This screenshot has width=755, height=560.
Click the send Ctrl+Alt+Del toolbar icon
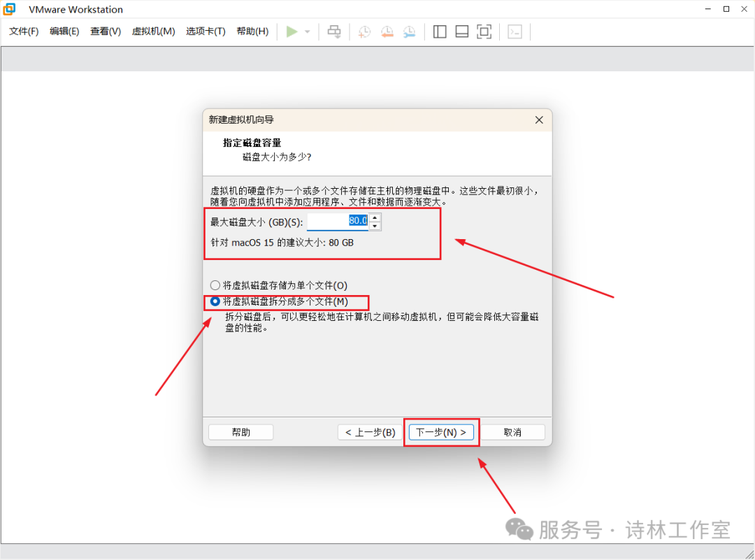pyautogui.click(x=334, y=31)
